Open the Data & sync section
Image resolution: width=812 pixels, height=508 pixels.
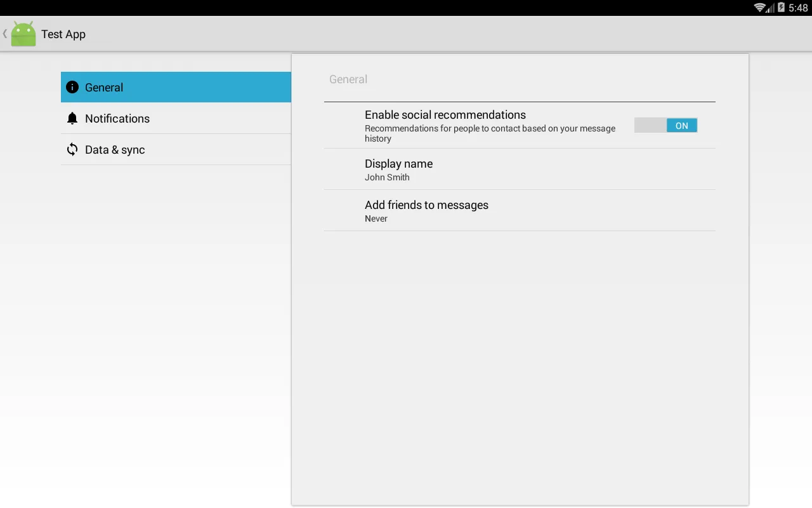176,149
